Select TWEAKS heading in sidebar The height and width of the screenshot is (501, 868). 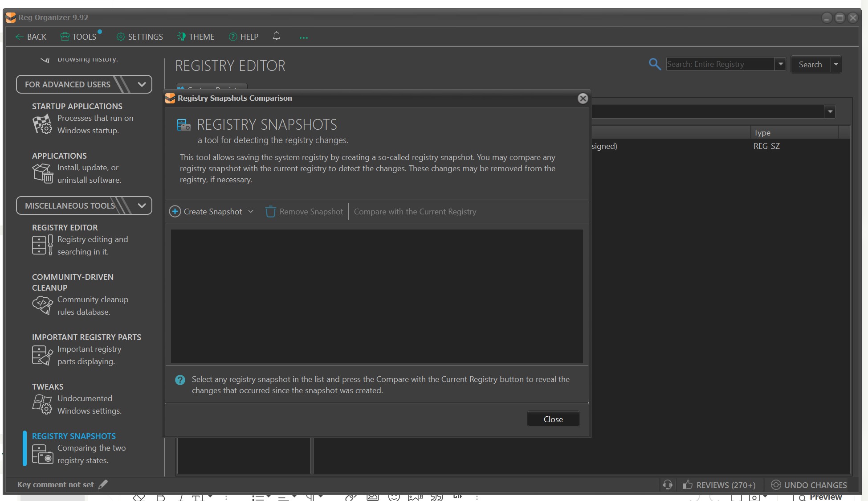[x=48, y=386]
